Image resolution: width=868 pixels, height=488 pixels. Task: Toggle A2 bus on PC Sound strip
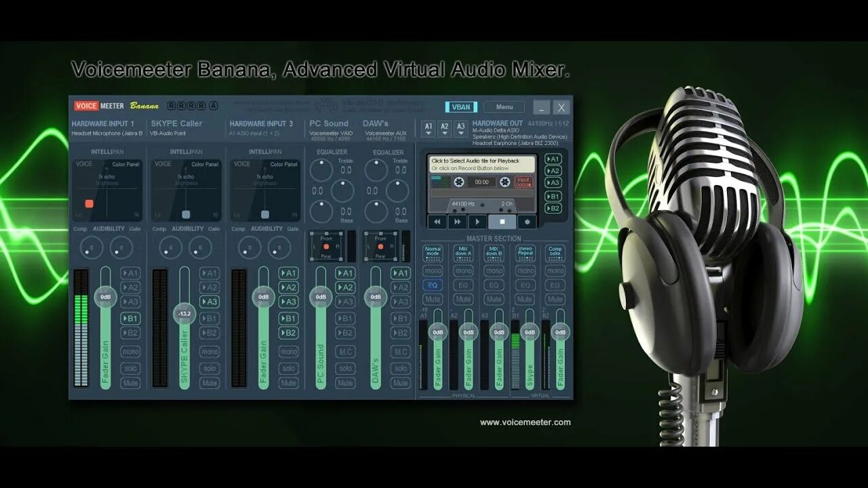coord(345,287)
